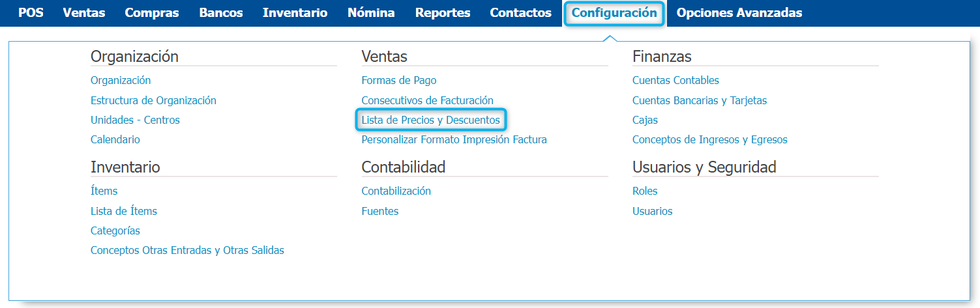This screenshot has height=308, width=980.
Task: Open the Nómina menu
Action: click(371, 13)
